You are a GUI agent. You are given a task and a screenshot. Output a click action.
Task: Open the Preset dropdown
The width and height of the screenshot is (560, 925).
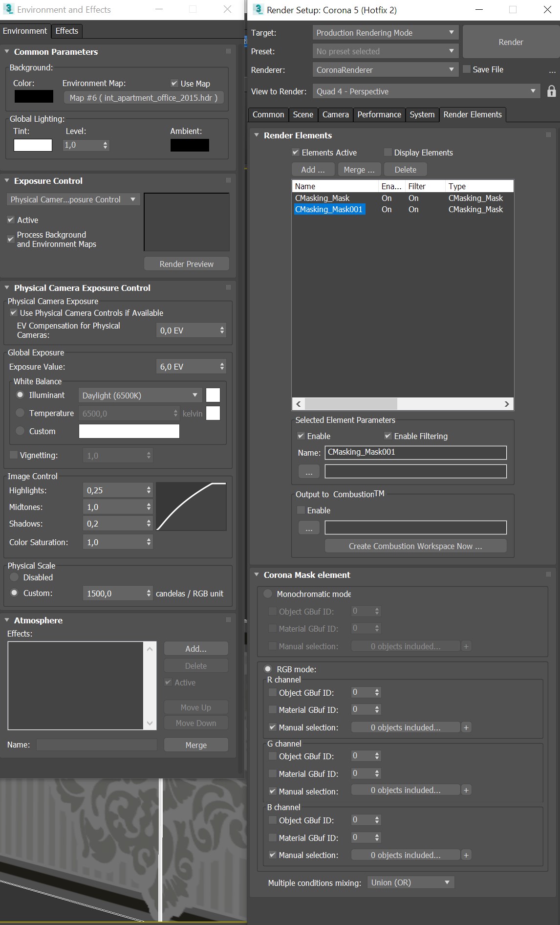[x=385, y=51]
